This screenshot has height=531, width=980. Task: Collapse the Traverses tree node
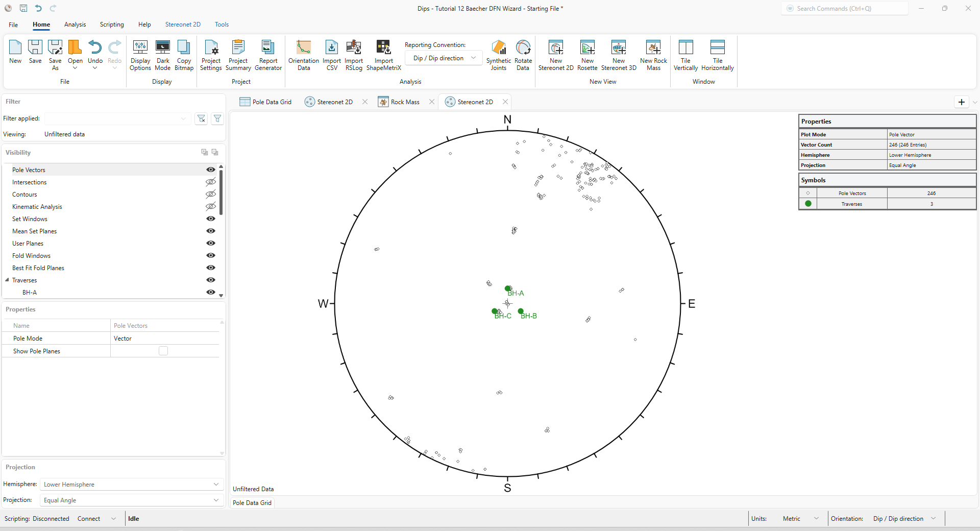(x=7, y=280)
